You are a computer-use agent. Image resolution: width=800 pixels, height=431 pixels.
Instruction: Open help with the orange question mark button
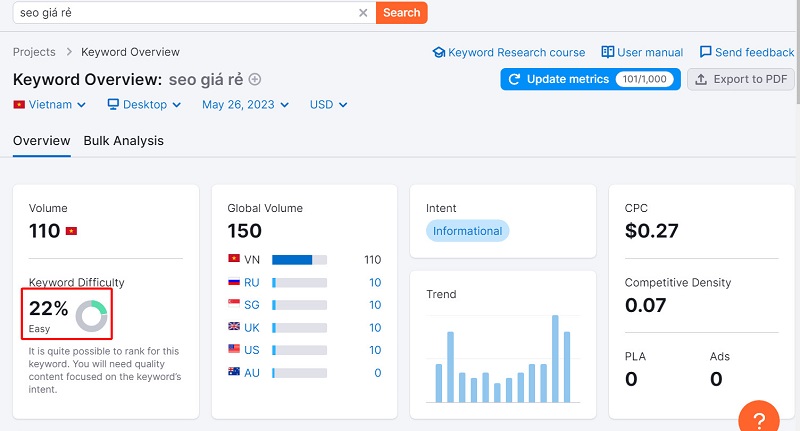point(759,417)
